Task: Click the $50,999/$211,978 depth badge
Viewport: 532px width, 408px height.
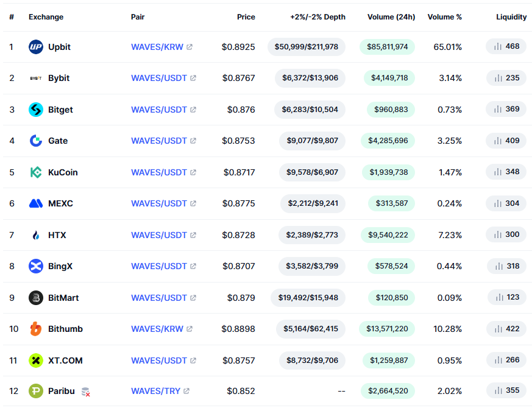Action: pos(307,47)
